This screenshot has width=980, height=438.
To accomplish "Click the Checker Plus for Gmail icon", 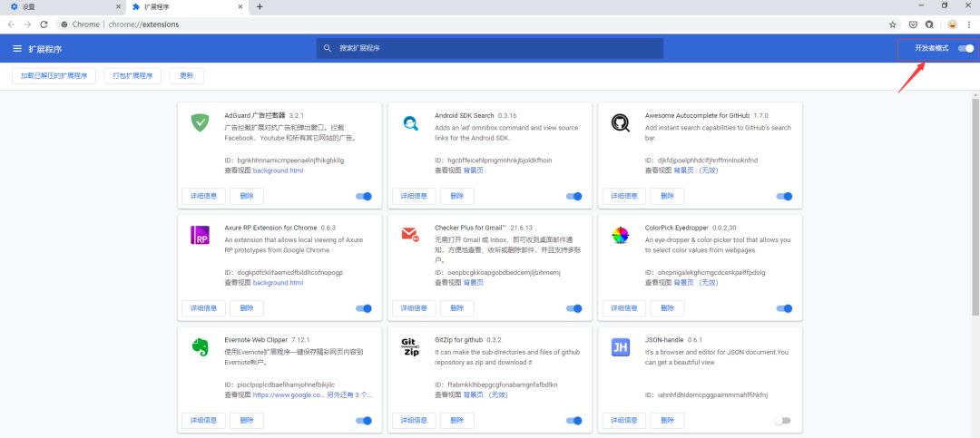I will 410,235.
